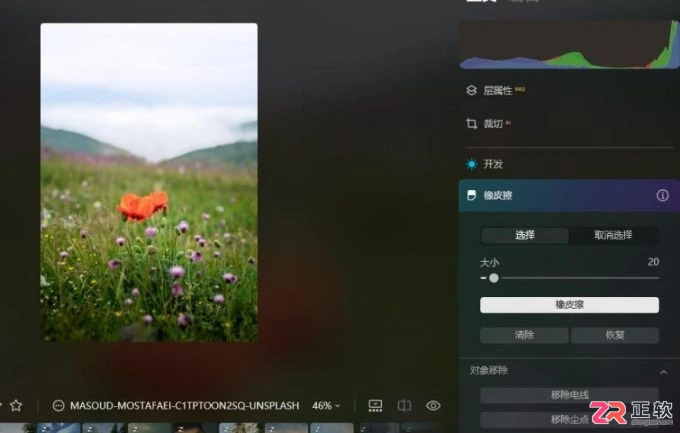Viewport: 680px width, 433px height.
Task: Click the 移除电线 remove powerlines button
Action: tap(569, 395)
